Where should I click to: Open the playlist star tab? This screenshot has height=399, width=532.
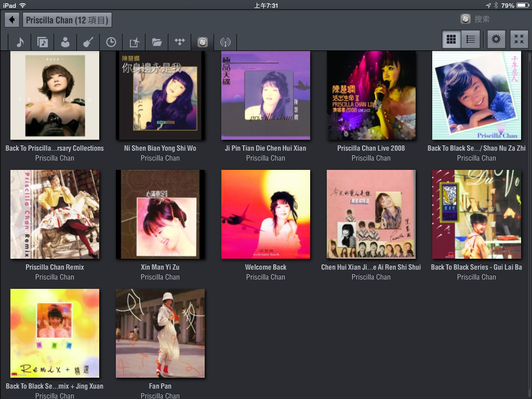tap(134, 42)
